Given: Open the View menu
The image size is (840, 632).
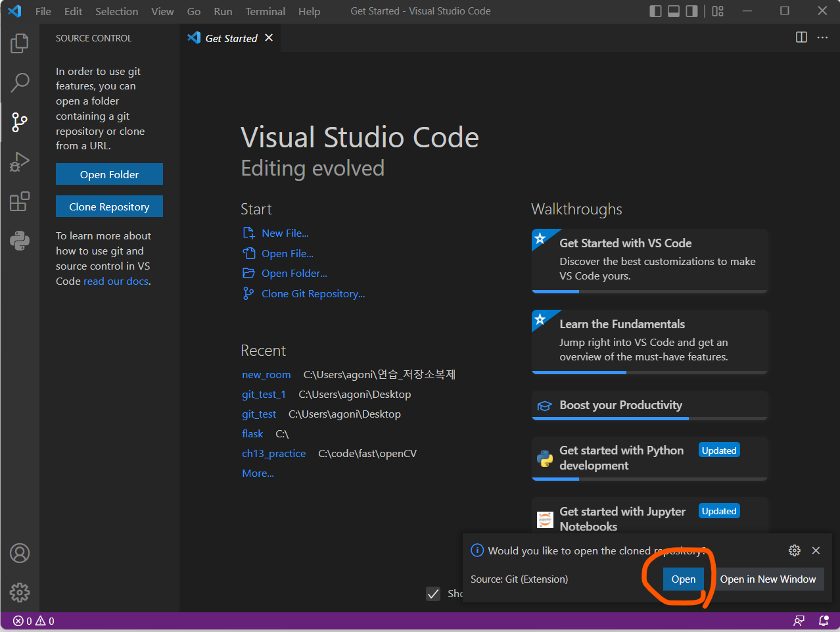Looking at the screenshot, I should [x=162, y=11].
